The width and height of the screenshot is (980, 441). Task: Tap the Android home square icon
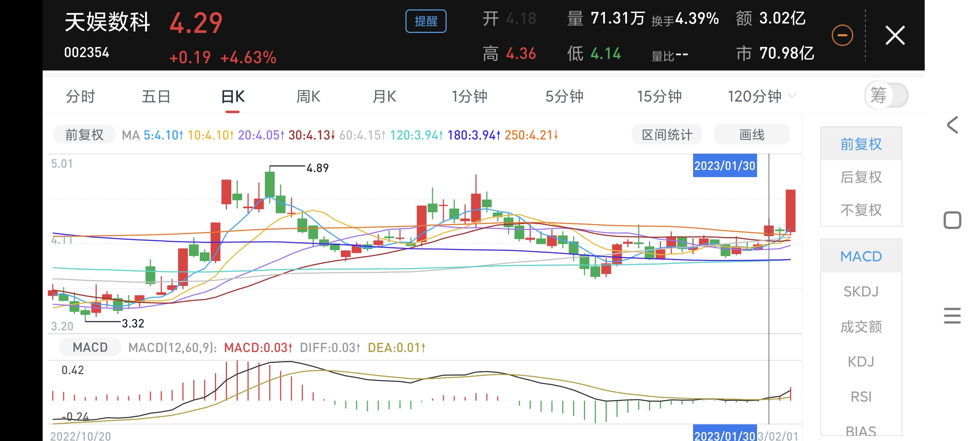[952, 220]
